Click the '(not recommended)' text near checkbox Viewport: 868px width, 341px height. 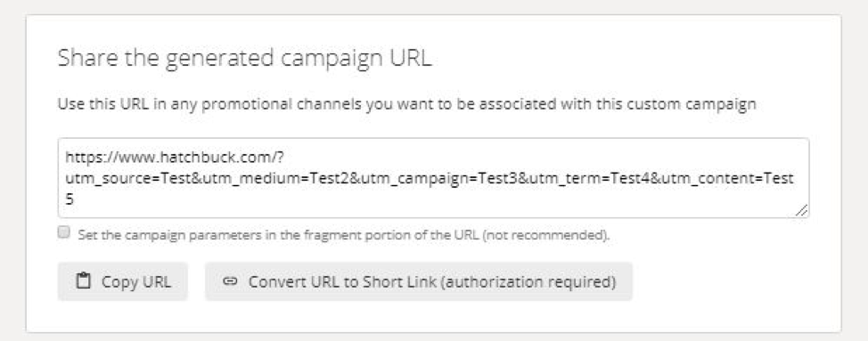(x=545, y=235)
